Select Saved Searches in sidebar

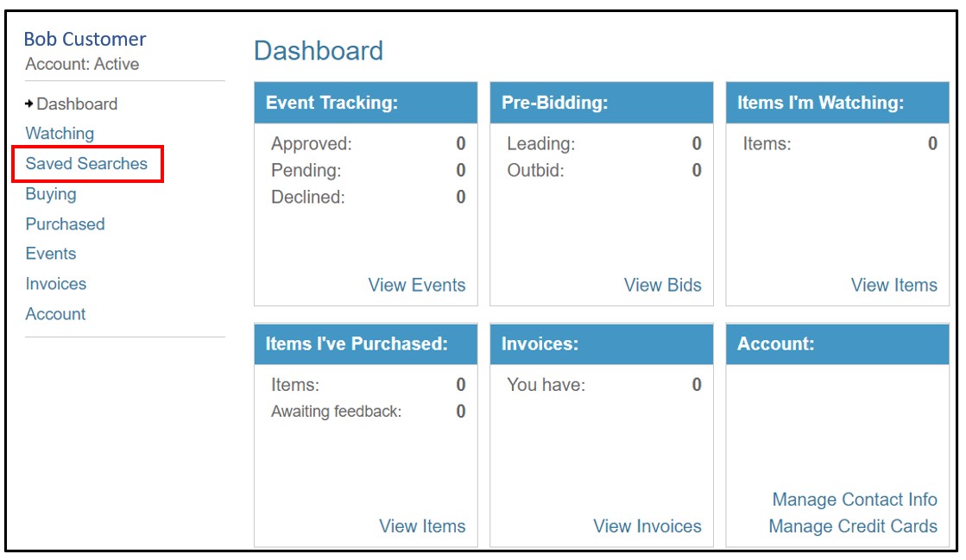click(x=86, y=164)
